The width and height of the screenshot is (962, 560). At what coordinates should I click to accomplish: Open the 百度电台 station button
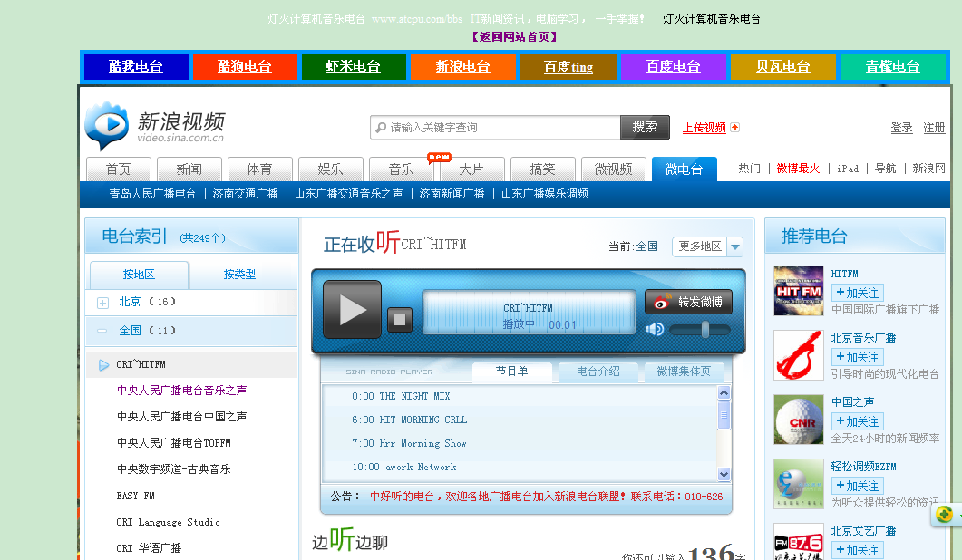(673, 67)
